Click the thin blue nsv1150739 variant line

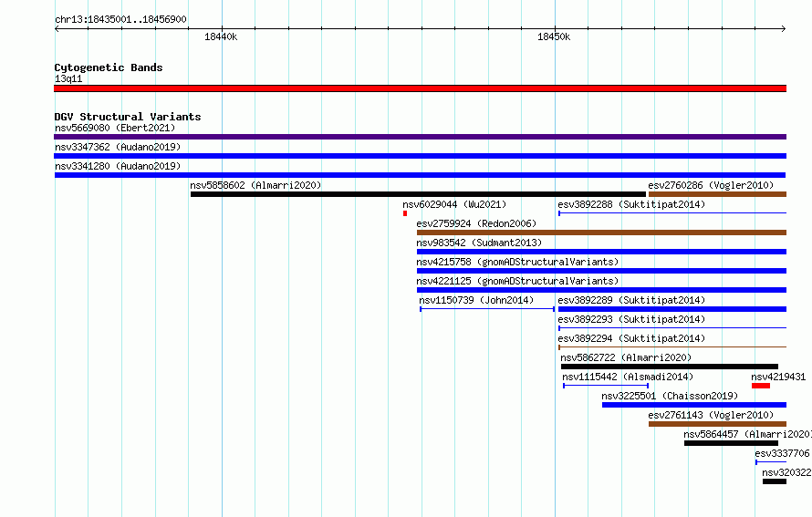(487, 309)
